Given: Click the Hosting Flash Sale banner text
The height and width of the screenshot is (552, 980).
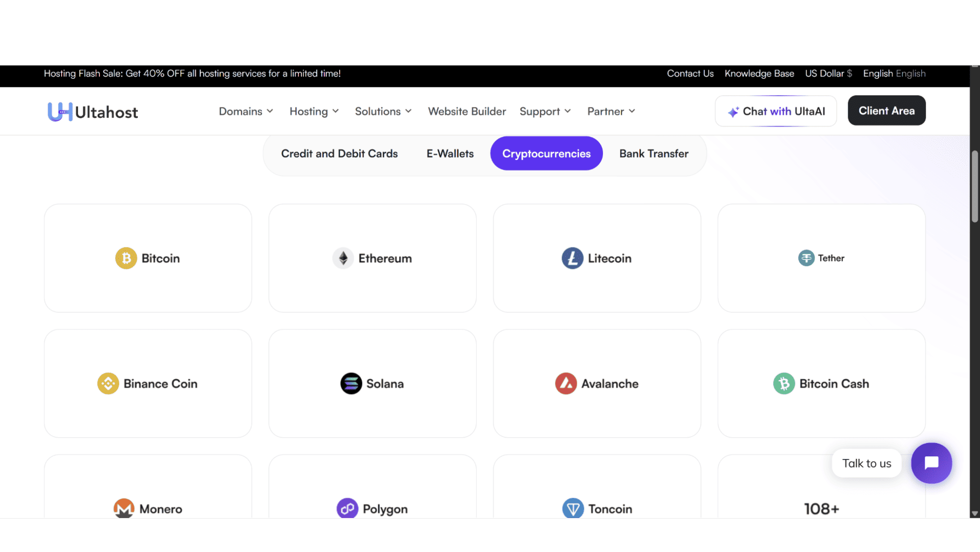Looking at the screenshot, I should [x=192, y=74].
